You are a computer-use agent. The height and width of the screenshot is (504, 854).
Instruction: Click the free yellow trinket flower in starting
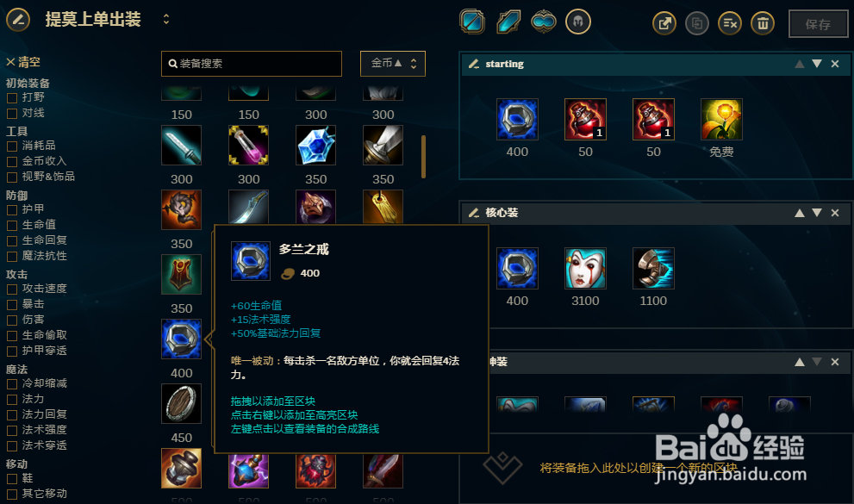721,119
